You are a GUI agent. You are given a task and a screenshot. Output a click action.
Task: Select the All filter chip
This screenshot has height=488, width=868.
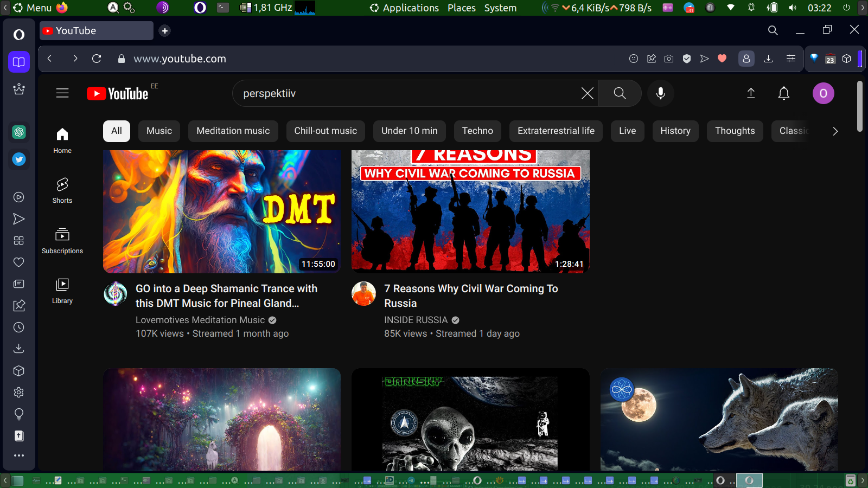117,131
